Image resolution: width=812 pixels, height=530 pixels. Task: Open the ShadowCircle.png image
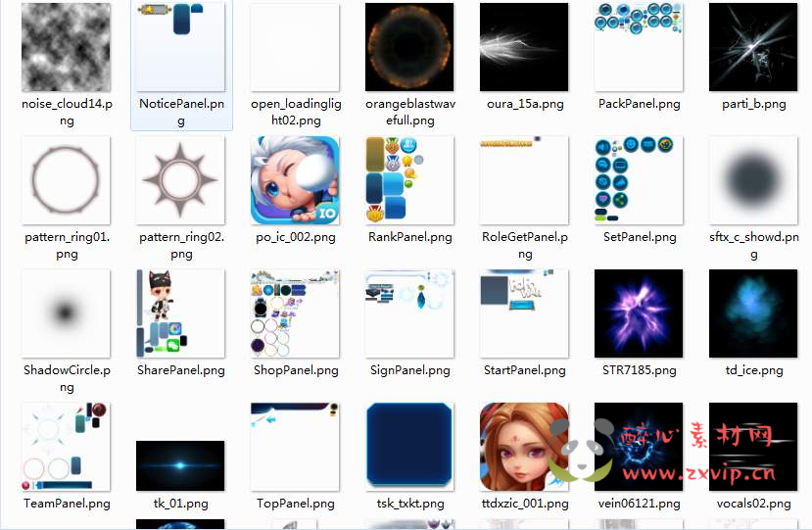(67, 313)
